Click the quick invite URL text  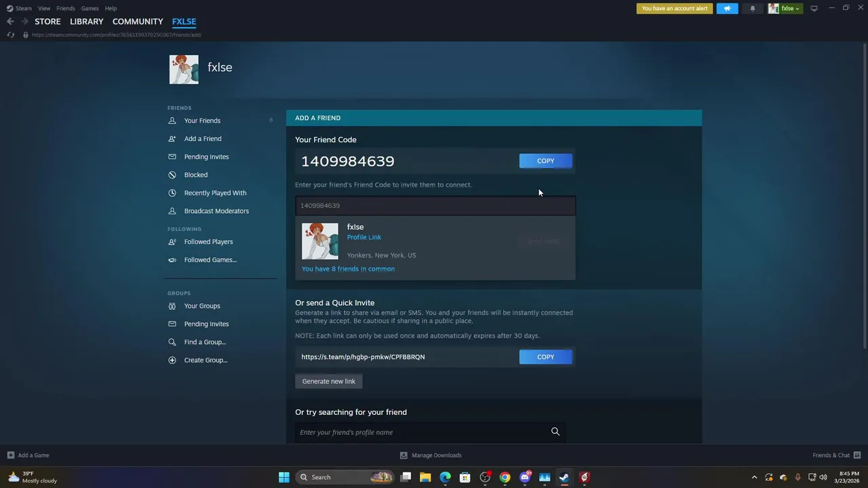pyautogui.click(x=363, y=357)
